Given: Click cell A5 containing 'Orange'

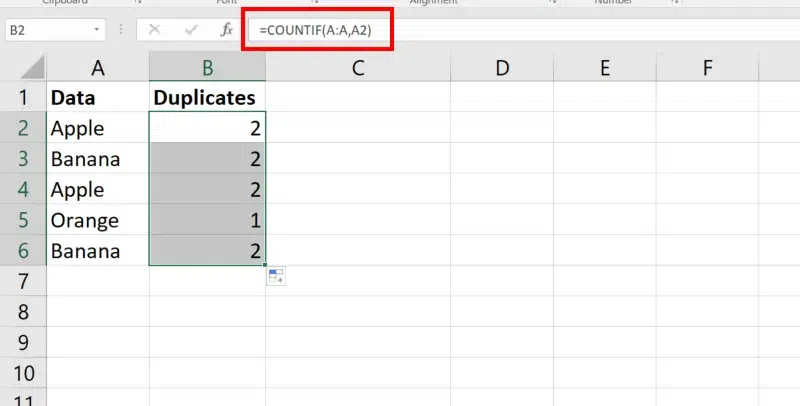Looking at the screenshot, I should coord(98,219).
